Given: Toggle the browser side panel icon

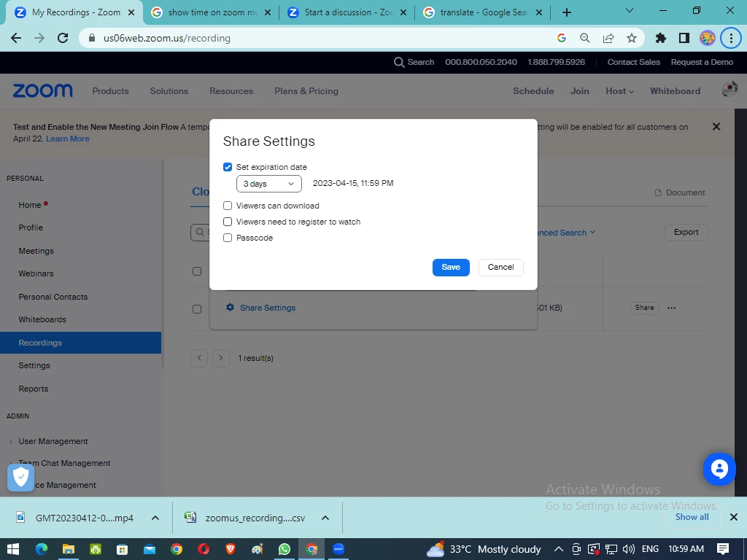Looking at the screenshot, I should pyautogui.click(x=684, y=38).
